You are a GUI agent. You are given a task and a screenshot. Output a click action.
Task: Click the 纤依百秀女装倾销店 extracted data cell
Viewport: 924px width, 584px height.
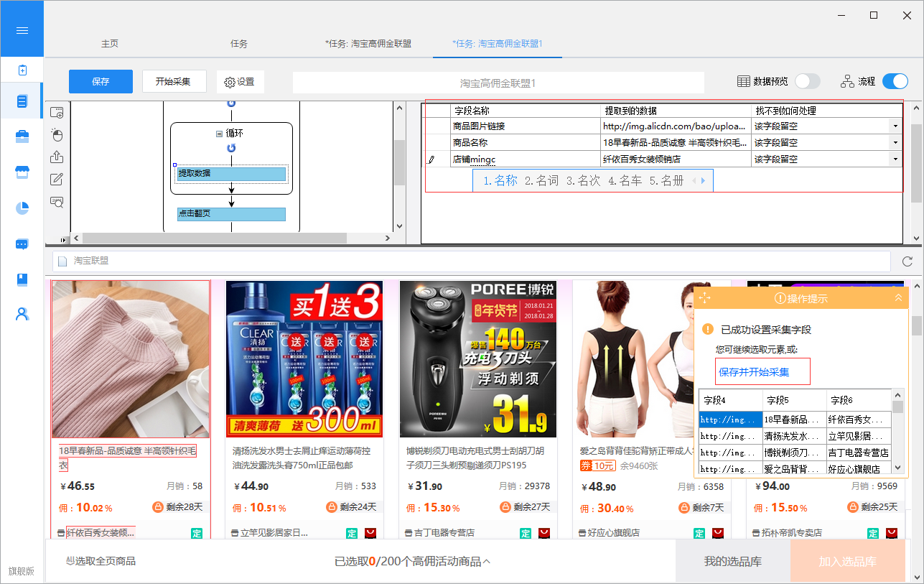[x=676, y=159]
